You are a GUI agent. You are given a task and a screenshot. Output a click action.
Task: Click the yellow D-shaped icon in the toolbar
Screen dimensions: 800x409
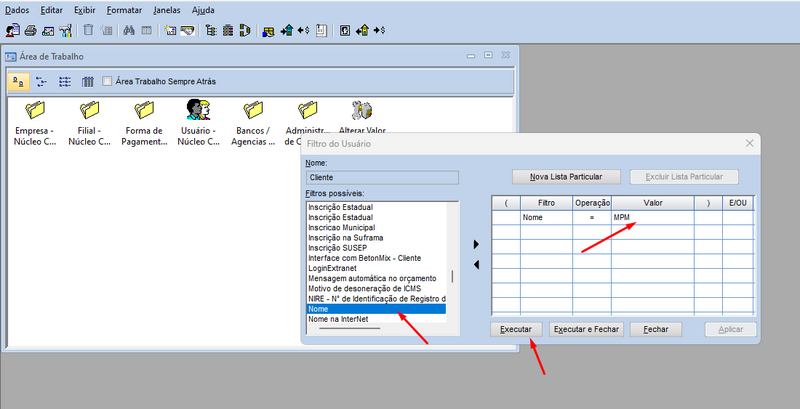245,31
